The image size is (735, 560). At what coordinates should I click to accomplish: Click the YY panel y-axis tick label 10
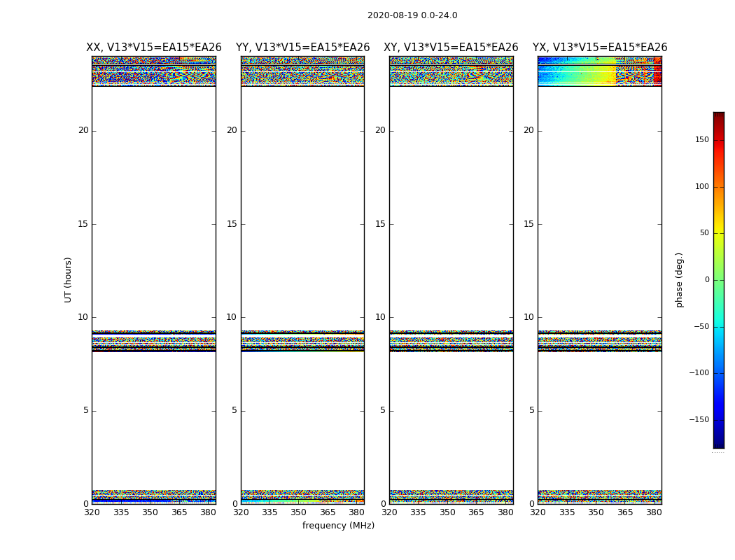coord(232,317)
